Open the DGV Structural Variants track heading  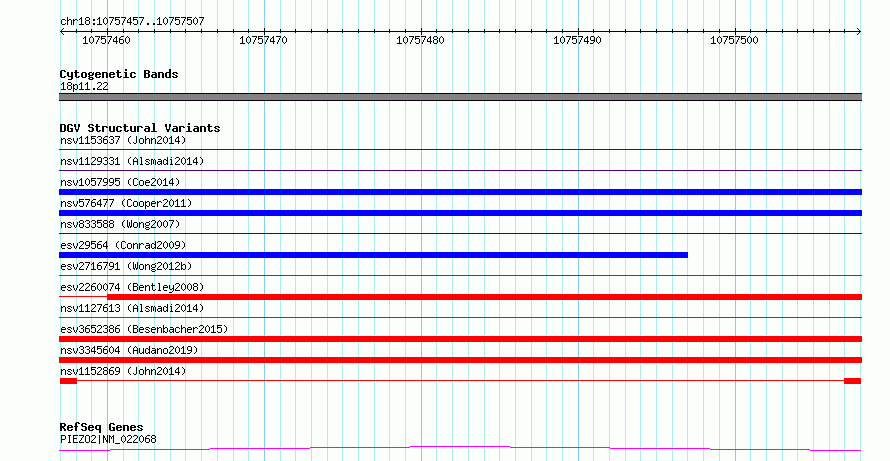140,128
